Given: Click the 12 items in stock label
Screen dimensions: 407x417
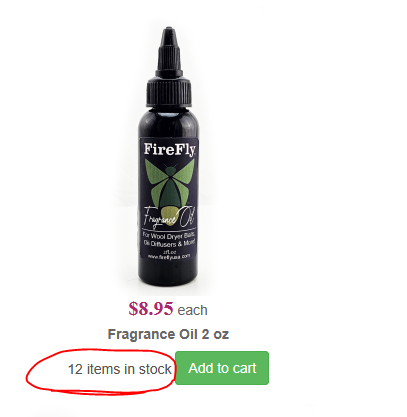Looking at the screenshot, I should point(120,369).
